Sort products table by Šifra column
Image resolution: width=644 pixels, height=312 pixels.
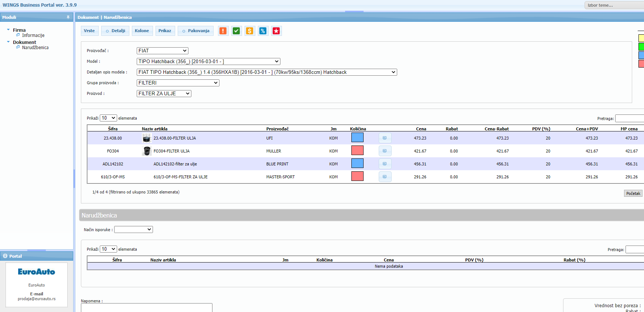113,129
